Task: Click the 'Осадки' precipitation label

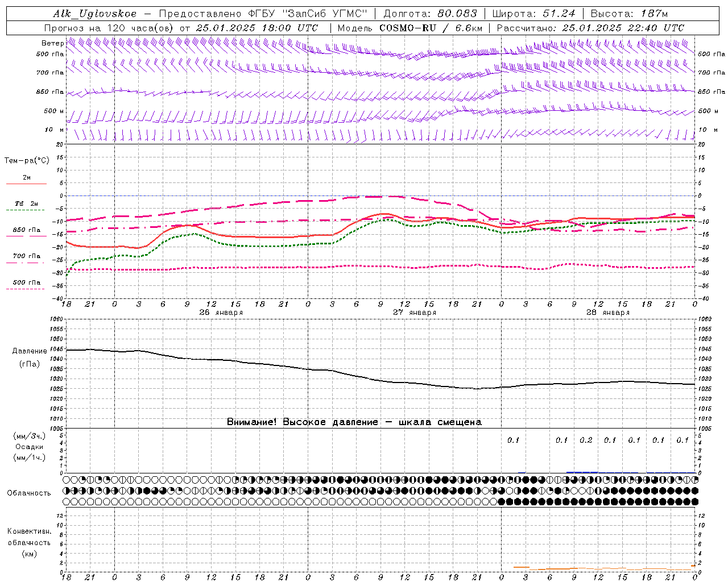Action: (x=30, y=447)
